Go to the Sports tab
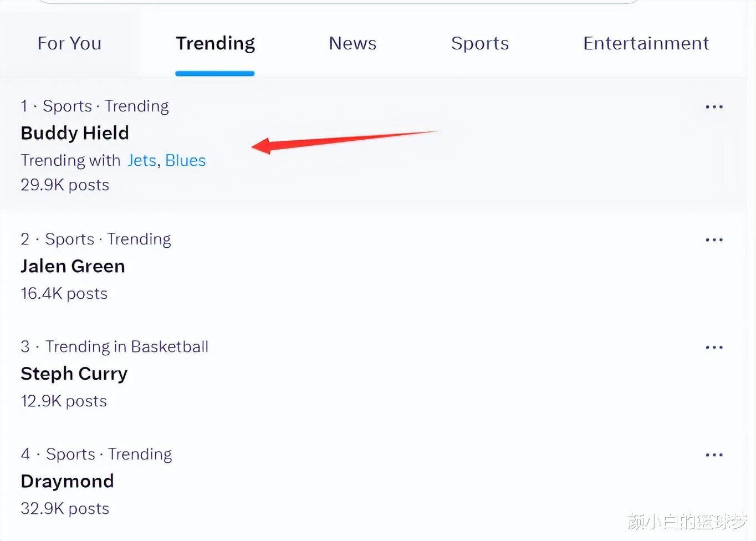 (x=480, y=44)
